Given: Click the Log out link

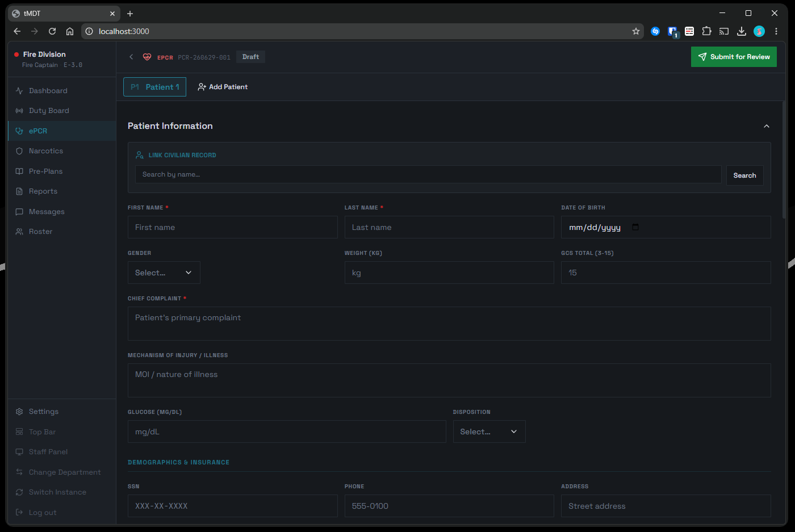Looking at the screenshot, I should pyautogui.click(x=62, y=513).
